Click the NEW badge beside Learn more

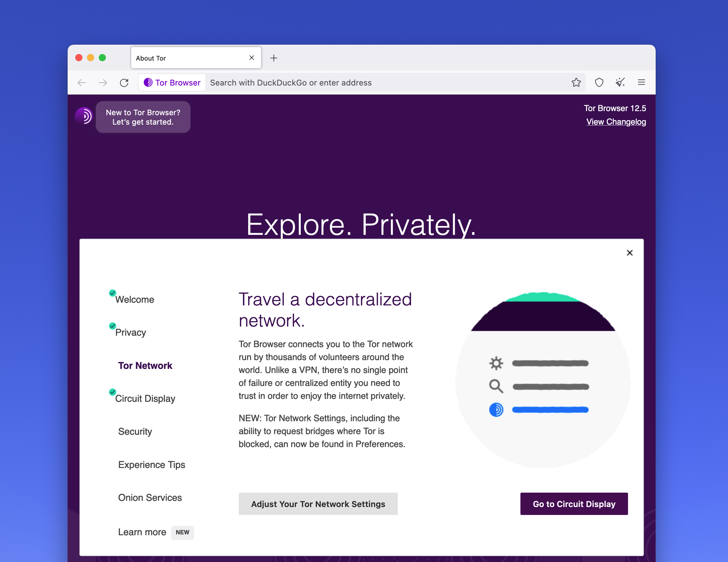tap(182, 532)
